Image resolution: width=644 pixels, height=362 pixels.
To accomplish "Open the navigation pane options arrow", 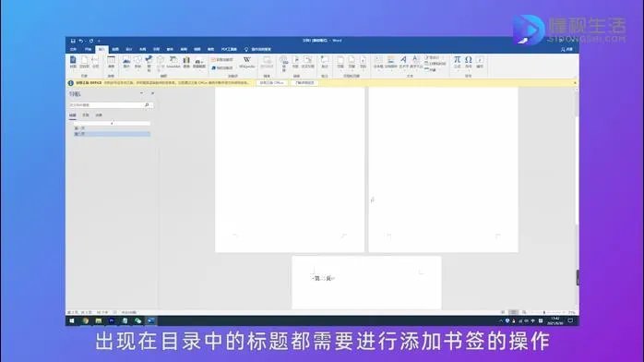I will tap(142, 93).
